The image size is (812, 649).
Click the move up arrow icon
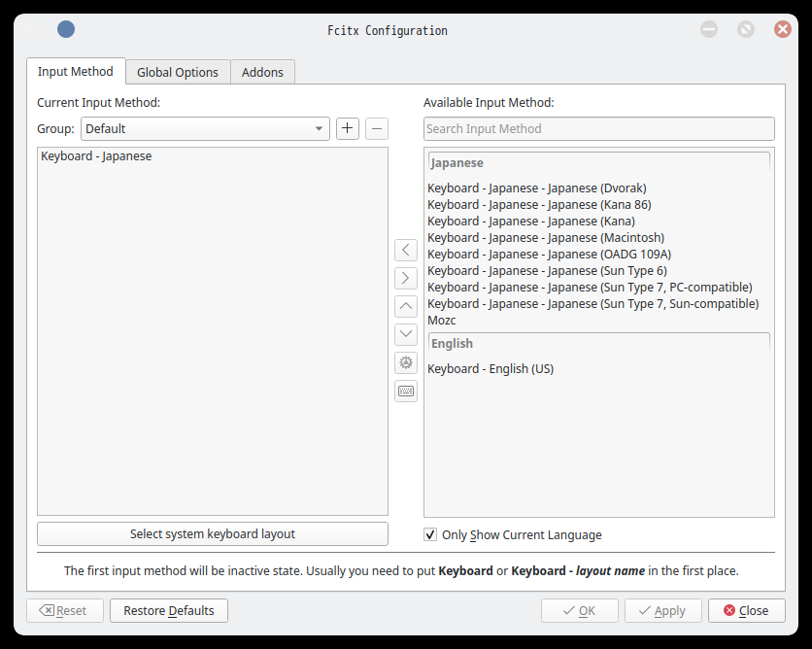pos(406,307)
